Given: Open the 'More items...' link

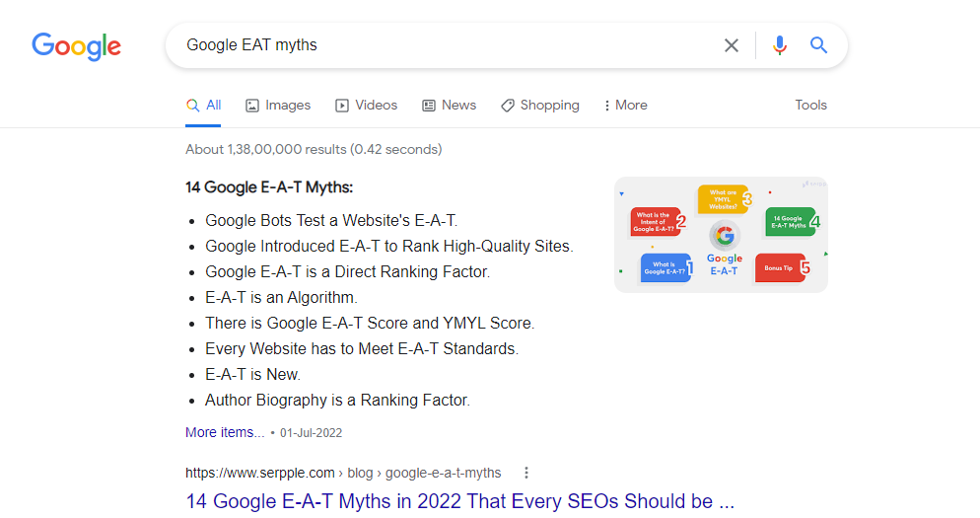Looking at the screenshot, I should click(225, 432).
